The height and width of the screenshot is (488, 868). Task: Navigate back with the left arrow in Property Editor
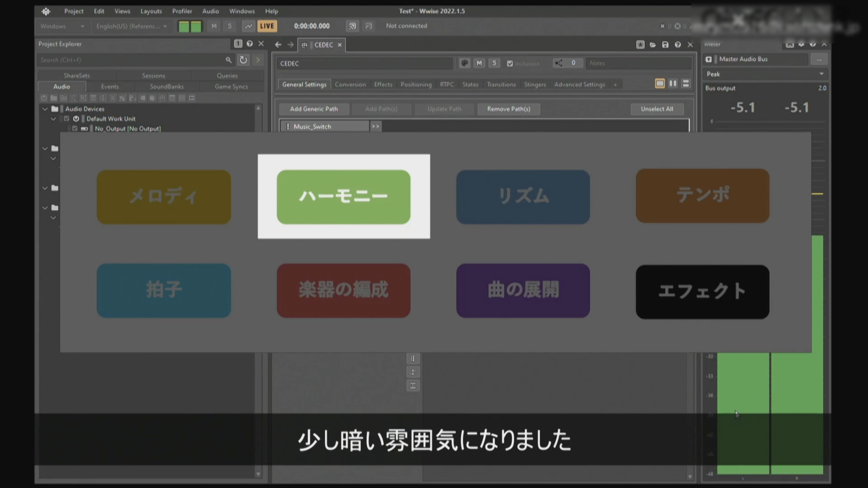[278, 45]
